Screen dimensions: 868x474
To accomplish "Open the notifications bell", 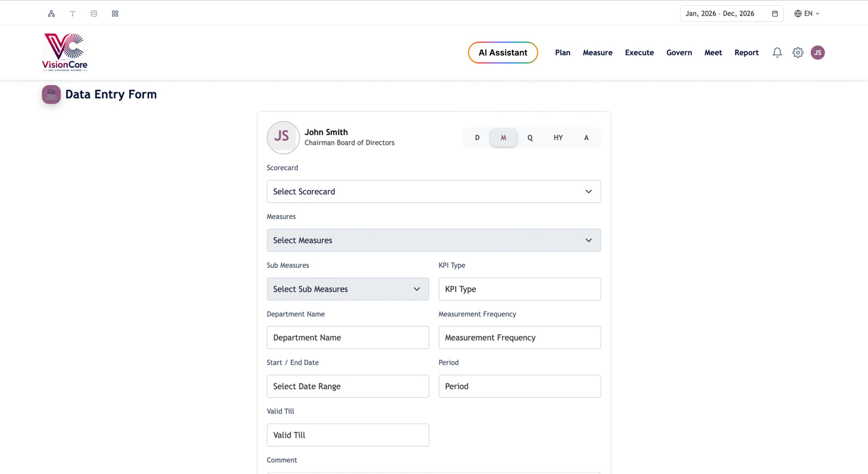I will (x=777, y=53).
